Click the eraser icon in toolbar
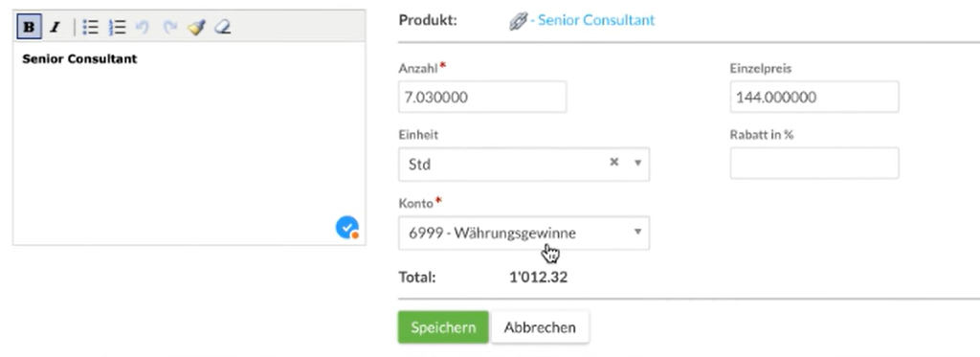 [222, 27]
